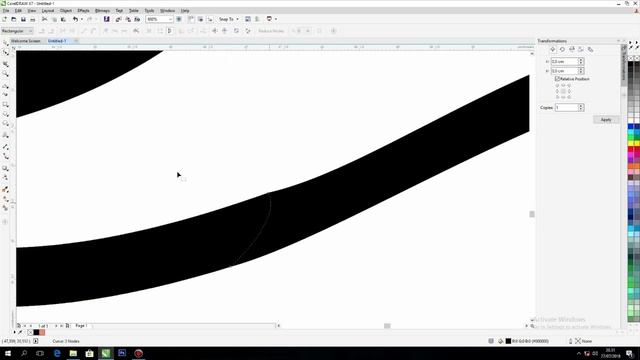Screen dimensions: 640x360
Task: Open the Size tab in Transformations
Action: click(x=581, y=49)
